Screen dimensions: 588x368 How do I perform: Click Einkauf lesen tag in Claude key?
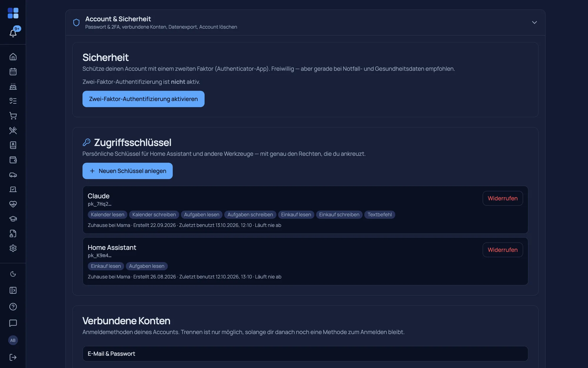(296, 215)
